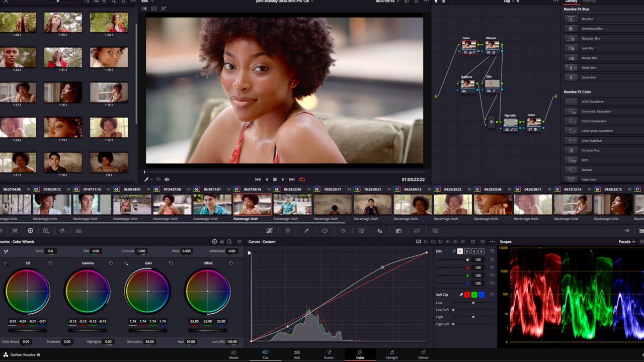The height and width of the screenshot is (362, 644).
Task: Select the Qualifier eyedropper palette icon
Action: [306, 231]
